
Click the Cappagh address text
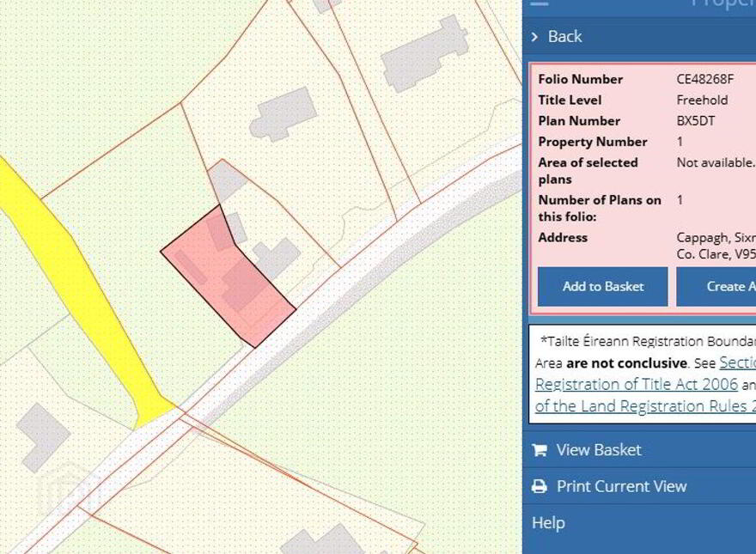[716, 237]
